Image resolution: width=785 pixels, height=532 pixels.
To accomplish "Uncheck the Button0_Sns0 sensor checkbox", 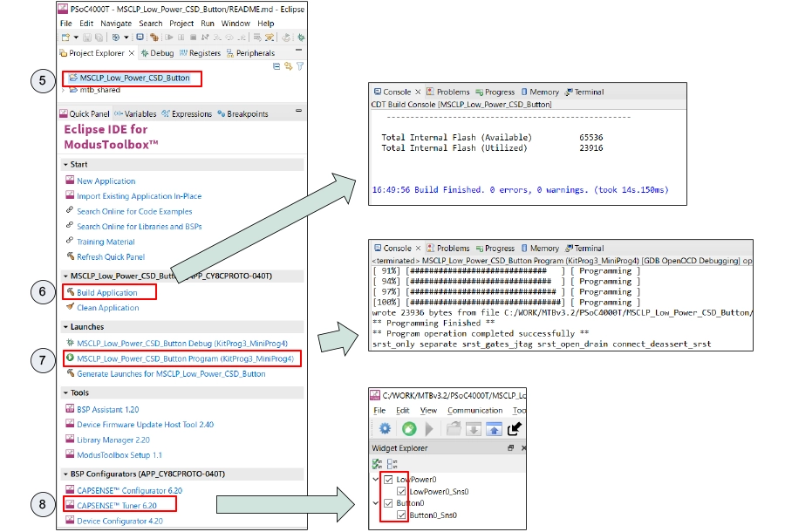I will tap(401, 515).
